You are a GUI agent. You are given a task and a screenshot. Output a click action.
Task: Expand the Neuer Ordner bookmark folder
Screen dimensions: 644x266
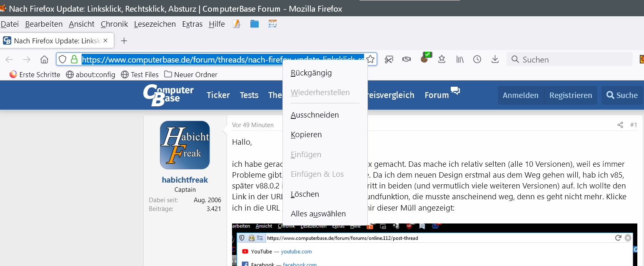[191, 75]
